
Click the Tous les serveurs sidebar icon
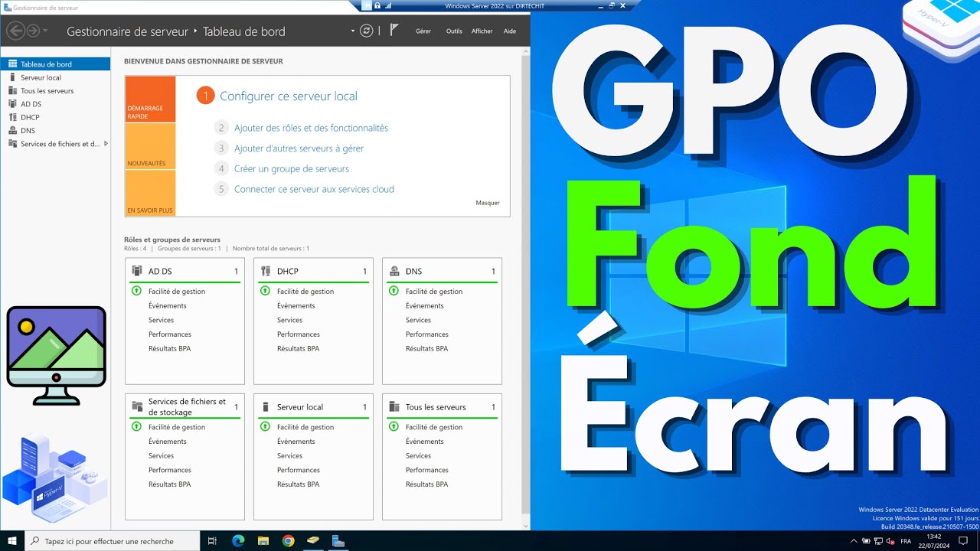tap(12, 90)
